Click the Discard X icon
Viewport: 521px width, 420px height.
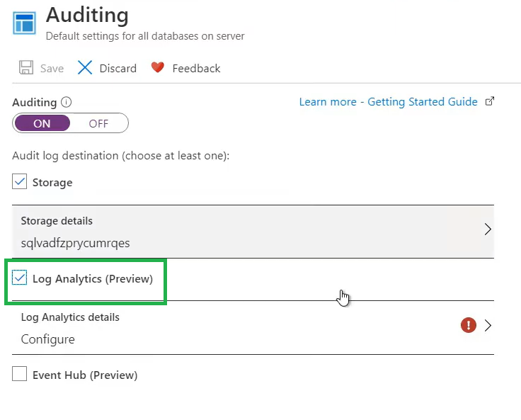pos(85,68)
